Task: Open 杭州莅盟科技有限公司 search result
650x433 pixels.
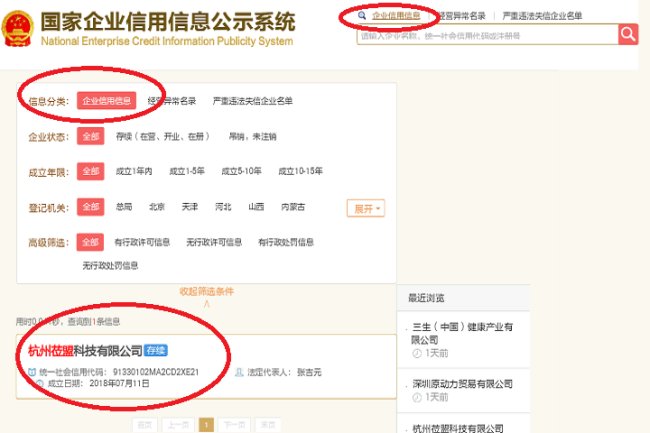Action: [x=85, y=351]
